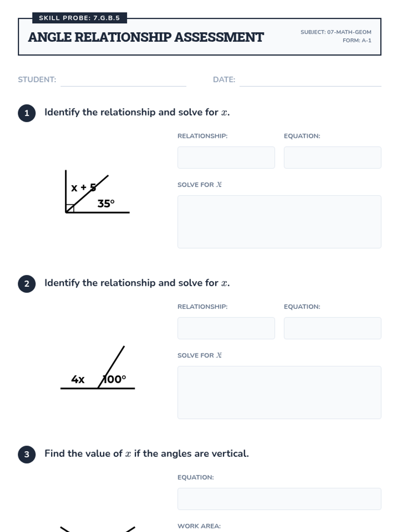
Task: Click question 3 Equation box
Action: coord(279,499)
